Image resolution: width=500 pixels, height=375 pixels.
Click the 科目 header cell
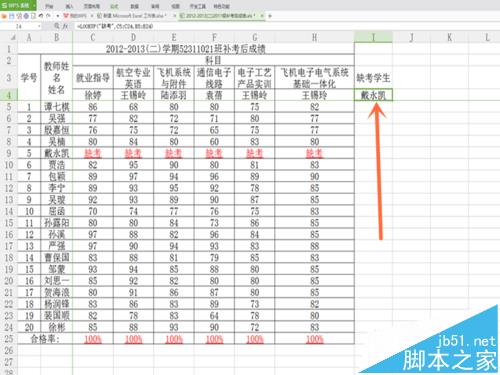tap(213, 60)
